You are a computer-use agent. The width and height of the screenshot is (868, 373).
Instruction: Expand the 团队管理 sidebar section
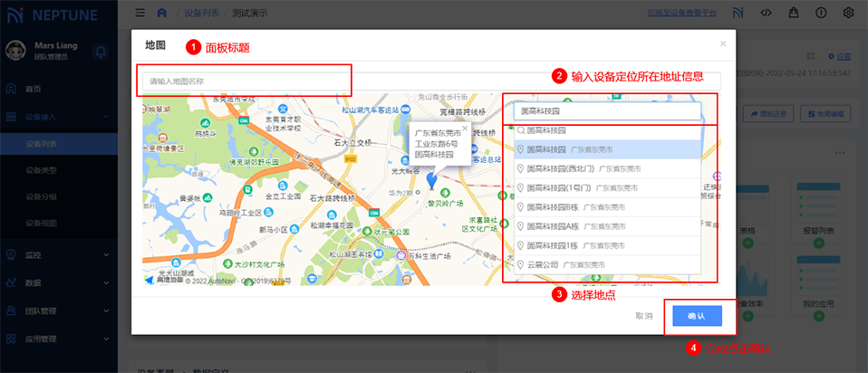(x=59, y=311)
